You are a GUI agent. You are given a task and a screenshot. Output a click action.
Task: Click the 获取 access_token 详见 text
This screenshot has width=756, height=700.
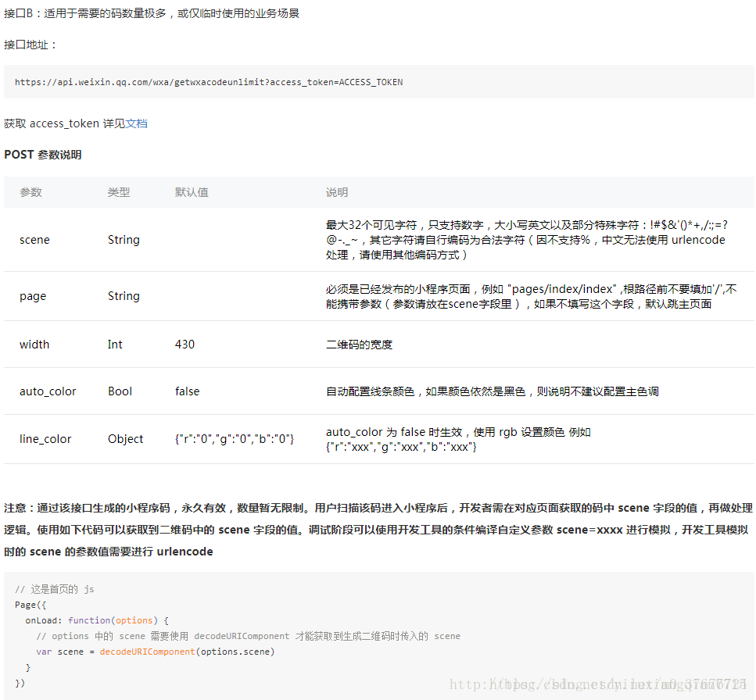[x=65, y=123]
